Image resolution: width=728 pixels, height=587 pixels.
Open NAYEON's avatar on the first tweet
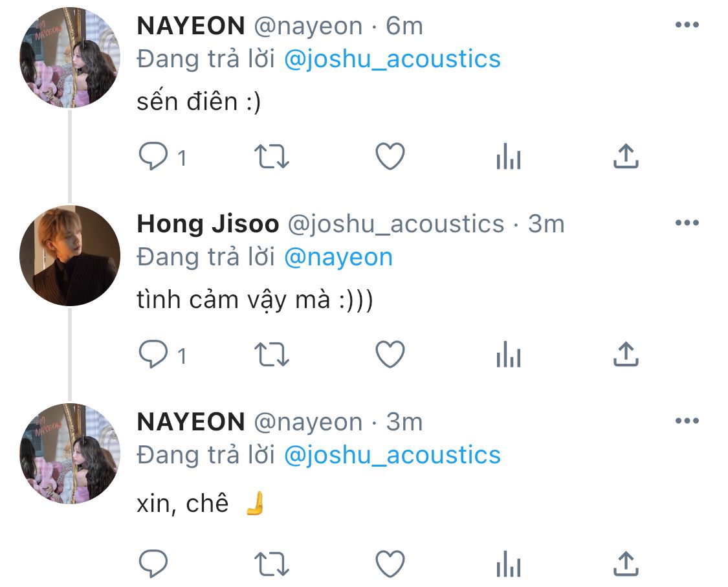pyautogui.click(x=70, y=58)
